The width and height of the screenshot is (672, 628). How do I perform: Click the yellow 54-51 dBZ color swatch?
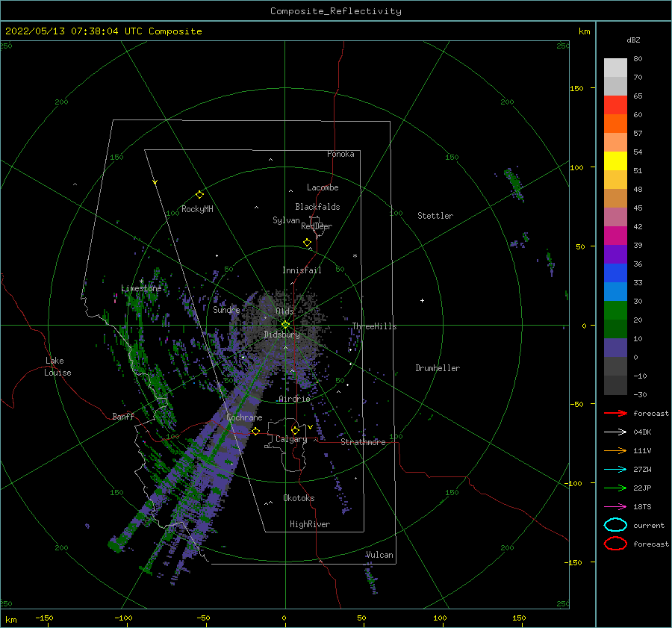615,161
